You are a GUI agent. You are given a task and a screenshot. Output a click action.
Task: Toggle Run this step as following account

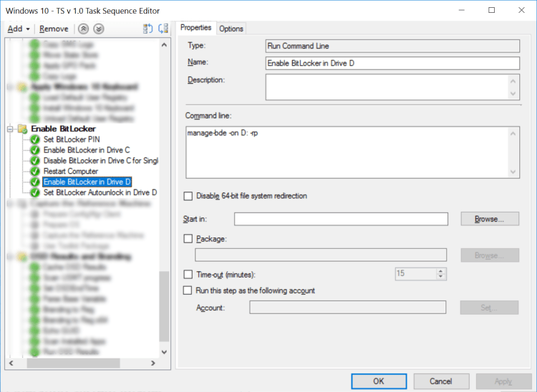[188, 290]
